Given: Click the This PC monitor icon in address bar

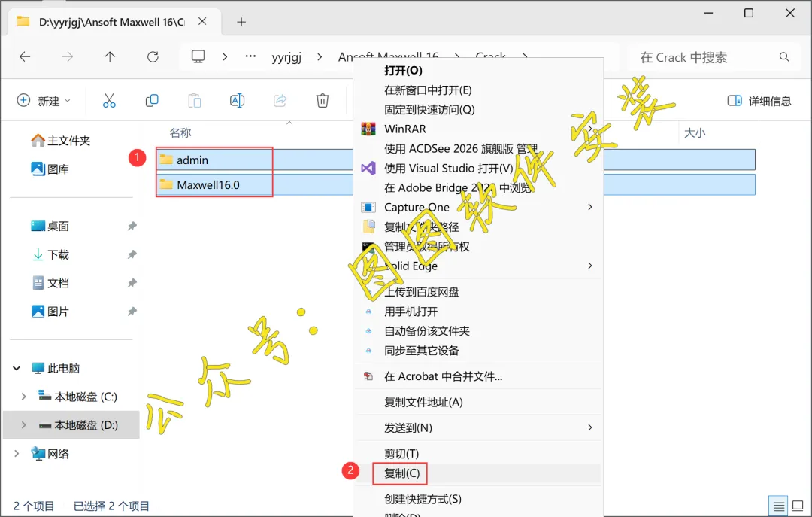Looking at the screenshot, I should [x=198, y=56].
